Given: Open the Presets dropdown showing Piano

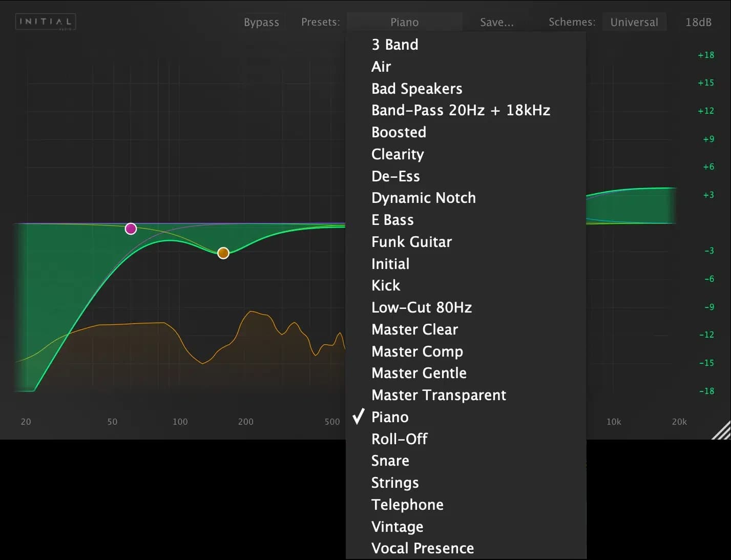Looking at the screenshot, I should (x=404, y=22).
